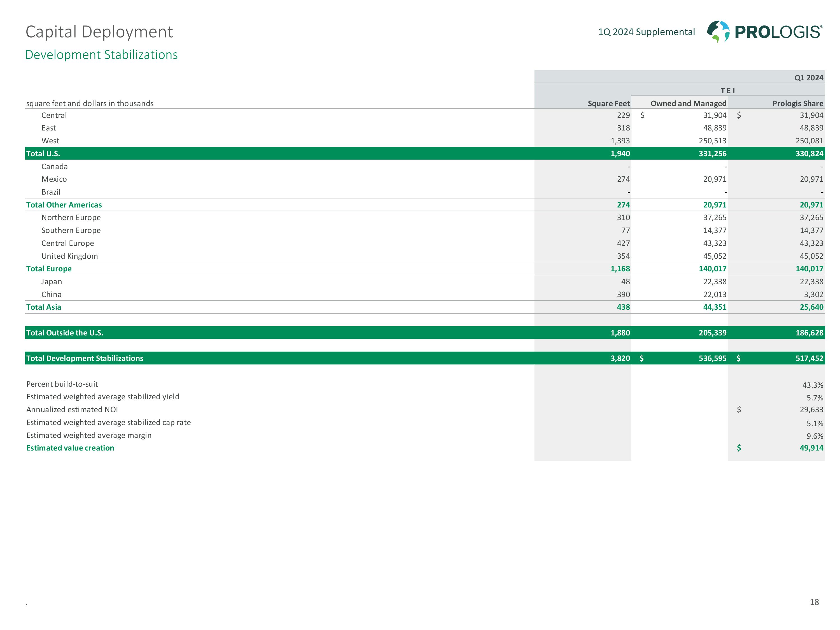Screen dimensions: 840x630
Task: Click the United Kingdom row label
Action: coord(69,256)
